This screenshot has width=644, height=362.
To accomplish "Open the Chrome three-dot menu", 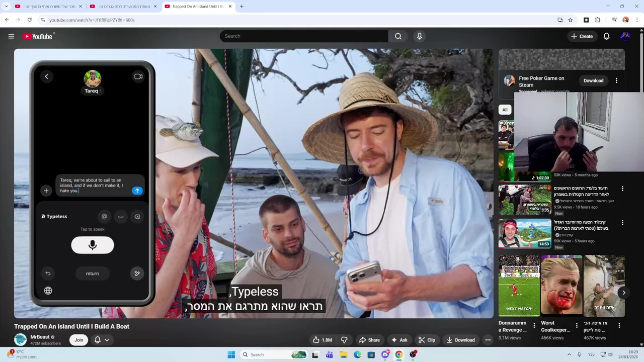I will [x=637, y=20].
